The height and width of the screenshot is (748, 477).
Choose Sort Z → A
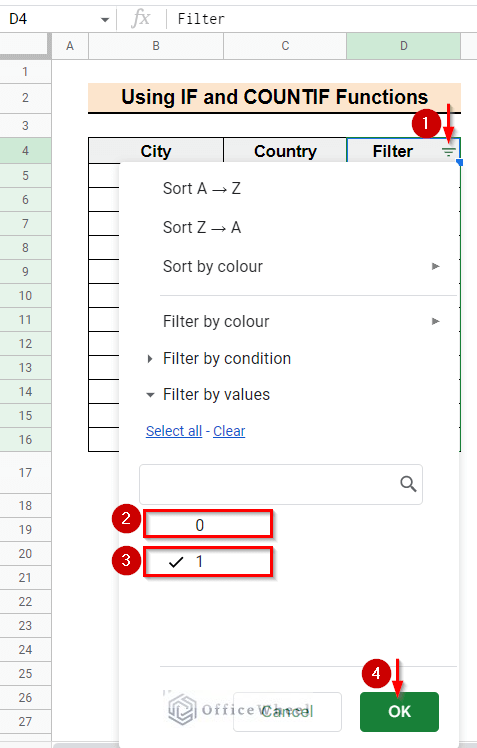[202, 228]
